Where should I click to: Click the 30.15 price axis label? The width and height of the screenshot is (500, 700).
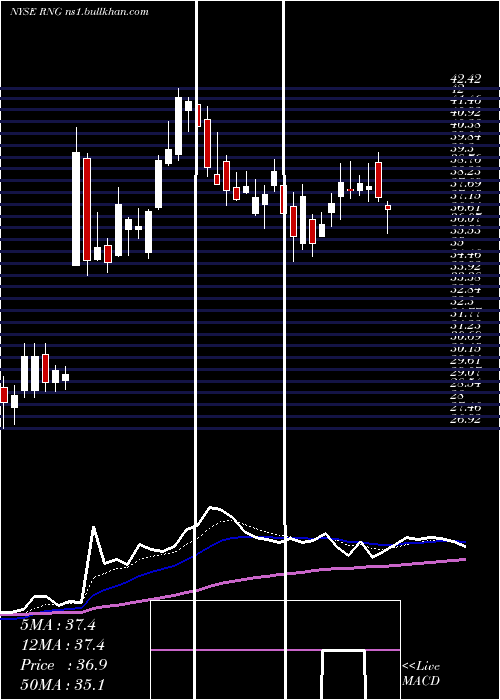[x=466, y=349]
